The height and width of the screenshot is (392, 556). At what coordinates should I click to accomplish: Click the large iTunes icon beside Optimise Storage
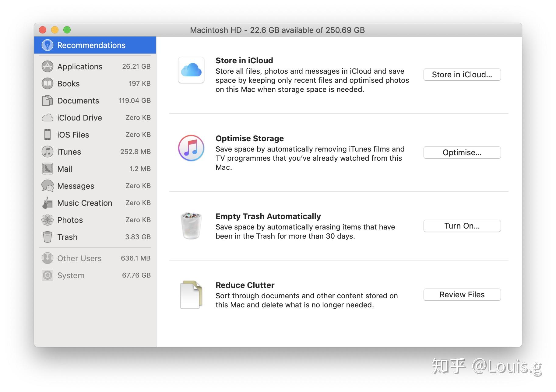click(x=191, y=148)
